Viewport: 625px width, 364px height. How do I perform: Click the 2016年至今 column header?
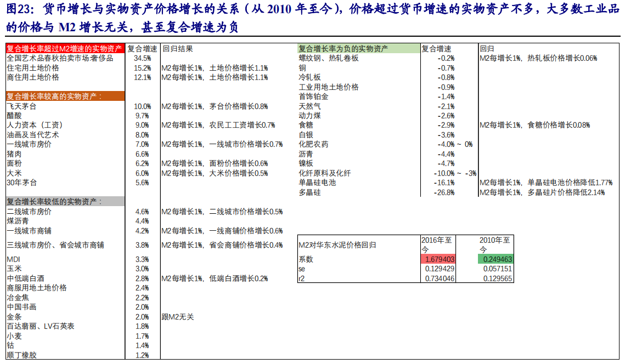click(438, 244)
